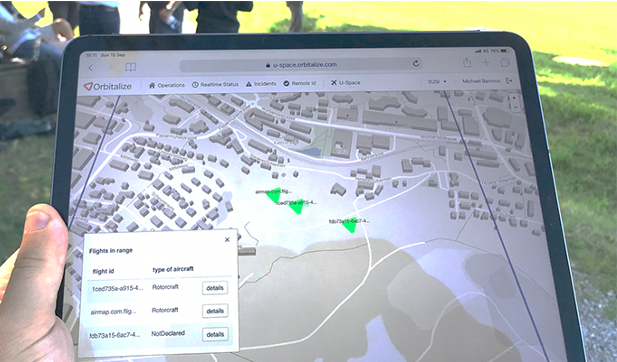Open the Safari share icon
Image resolution: width=617 pixels, height=362 pixels.
tap(467, 62)
